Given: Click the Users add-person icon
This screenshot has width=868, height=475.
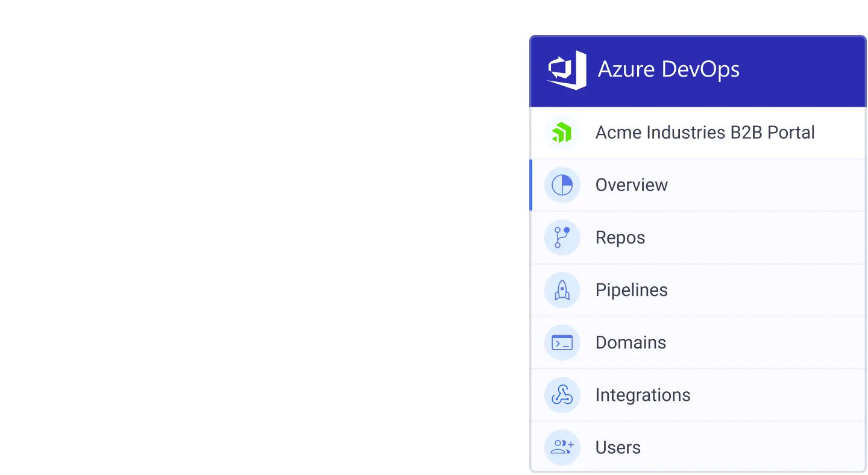Looking at the screenshot, I should tap(562, 447).
